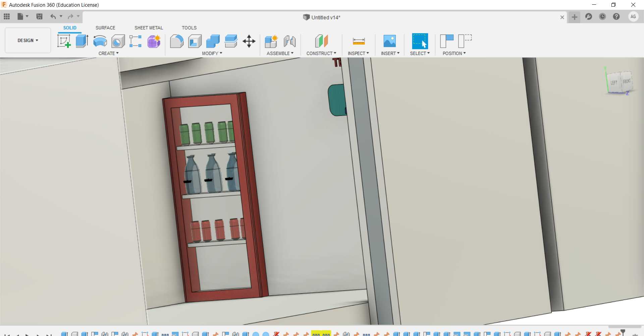The height and width of the screenshot is (336, 644).
Task: Redo the last action
Action: pyautogui.click(x=70, y=16)
